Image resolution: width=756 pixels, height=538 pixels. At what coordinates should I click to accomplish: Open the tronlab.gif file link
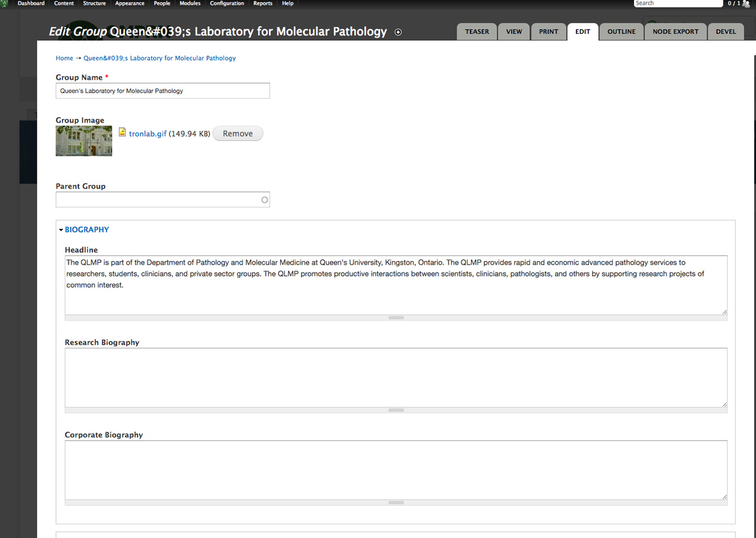click(148, 134)
